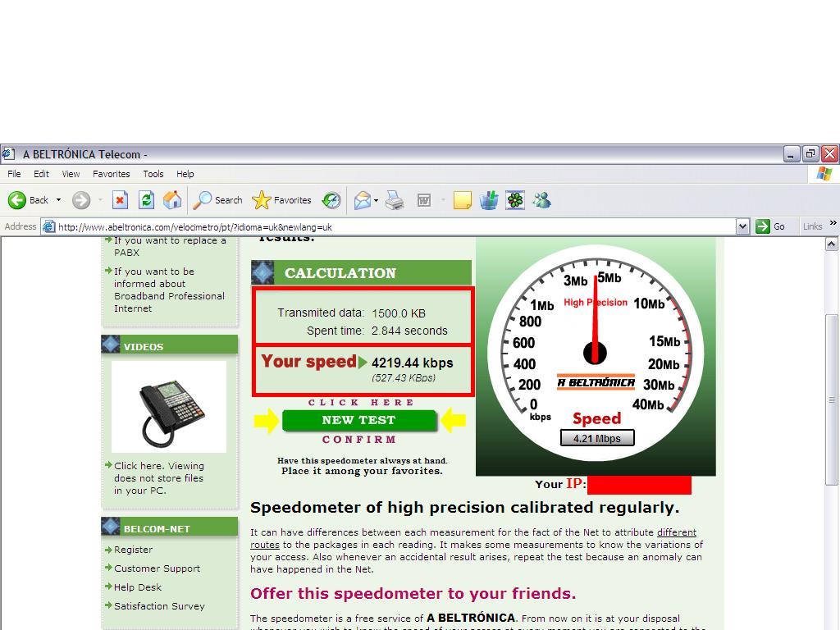Screen dimensions: 840x630
Task: Open the Search pane from the toolbar
Action: coord(217,200)
